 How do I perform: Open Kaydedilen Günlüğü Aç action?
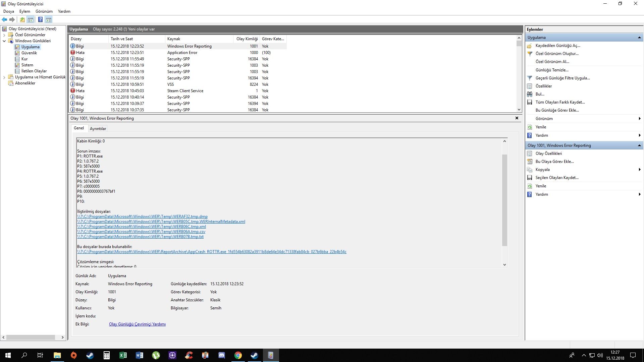[x=557, y=46]
